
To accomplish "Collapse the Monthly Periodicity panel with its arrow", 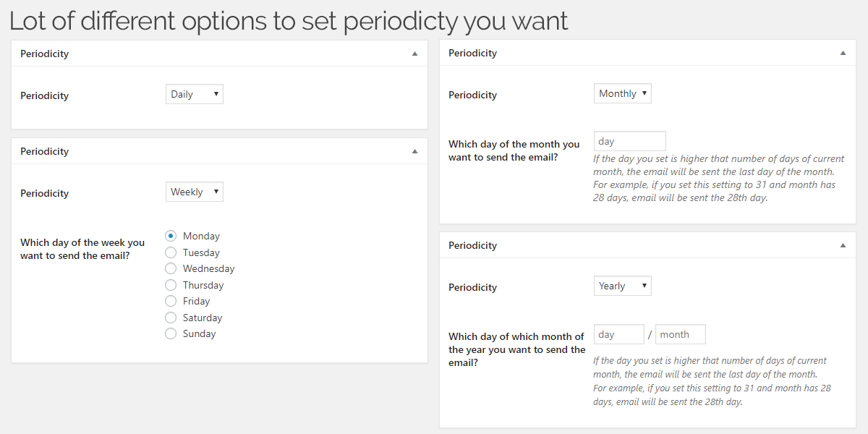I will coord(843,53).
